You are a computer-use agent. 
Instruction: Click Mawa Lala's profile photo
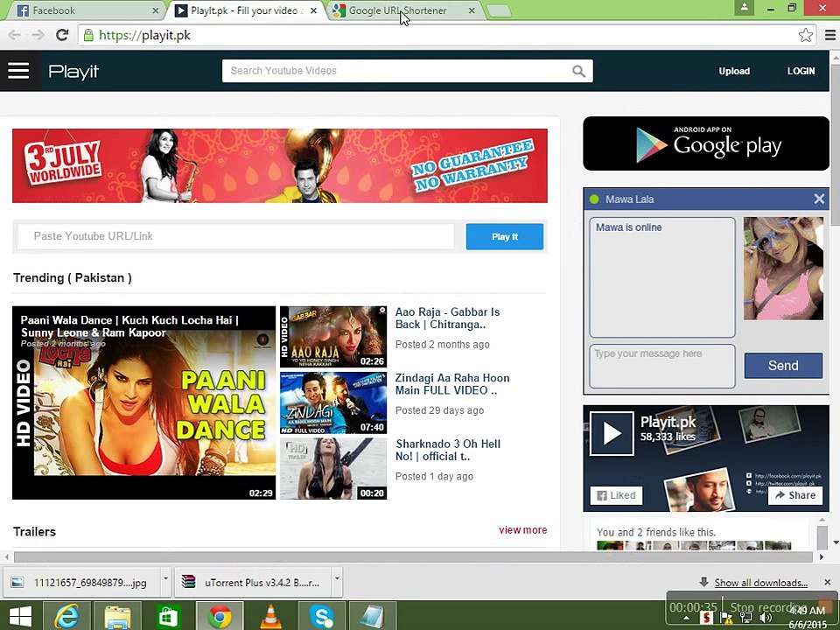tap(783, 269)
